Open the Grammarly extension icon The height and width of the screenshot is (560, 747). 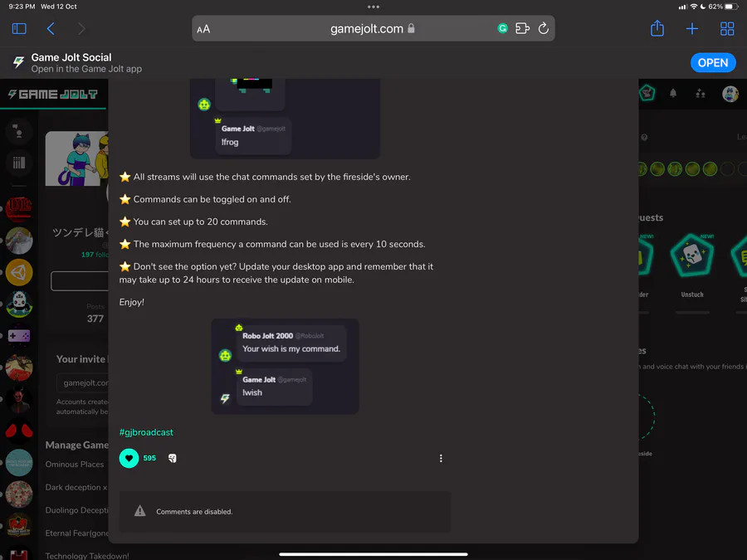tap(503, 28)
